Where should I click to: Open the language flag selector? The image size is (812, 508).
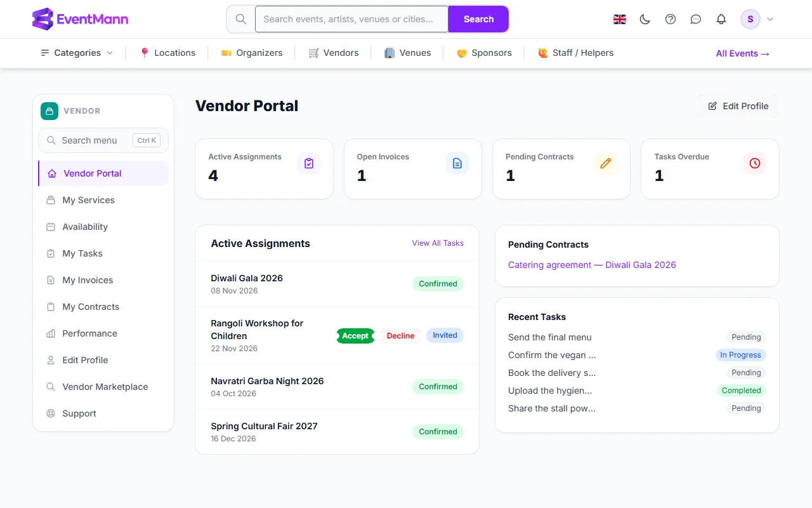(x=620, y=19)
